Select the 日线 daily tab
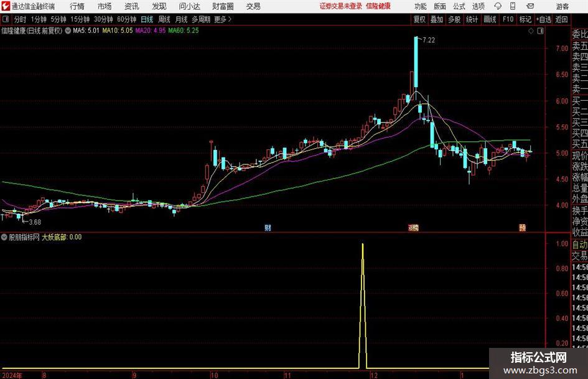This screenshot has height=379, width=588. coord(147,19)
